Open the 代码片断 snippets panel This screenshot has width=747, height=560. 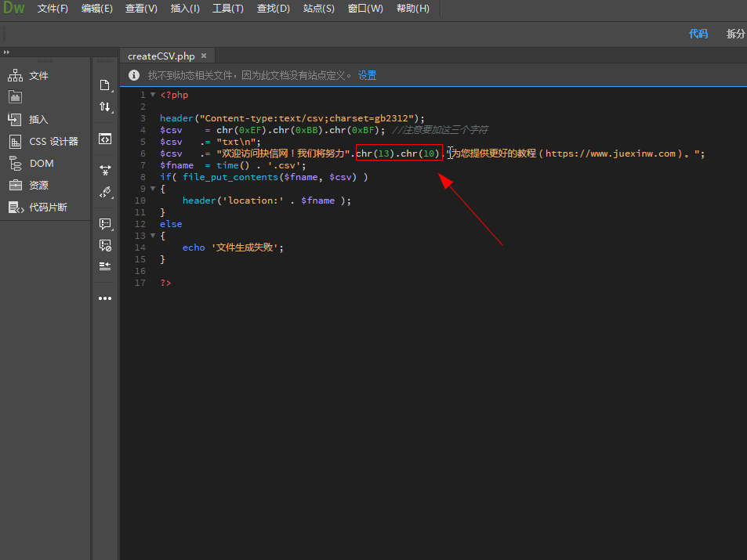click(x=47, y=208)
